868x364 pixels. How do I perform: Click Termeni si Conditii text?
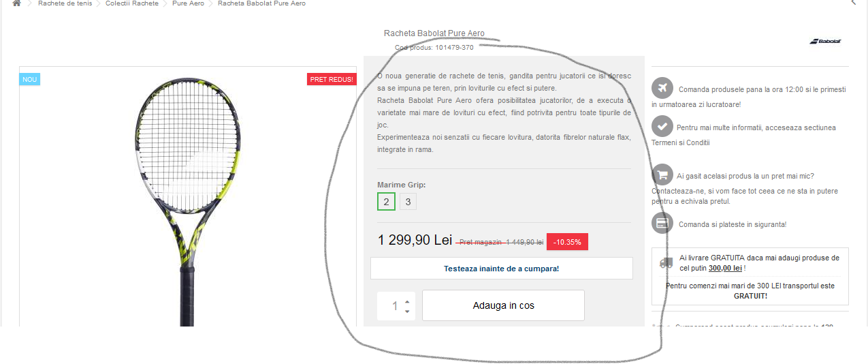click(x=680, y=142)
